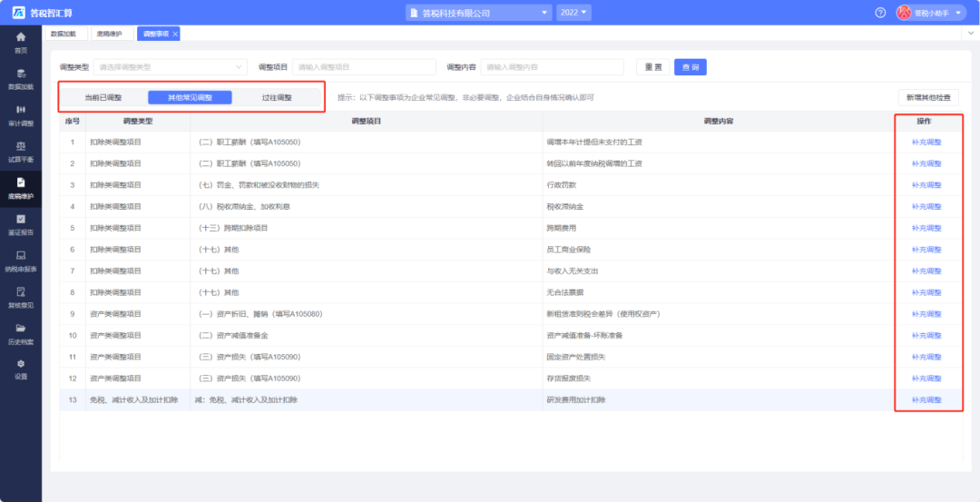Open 鉴证报告 in the sidebar

21,224
